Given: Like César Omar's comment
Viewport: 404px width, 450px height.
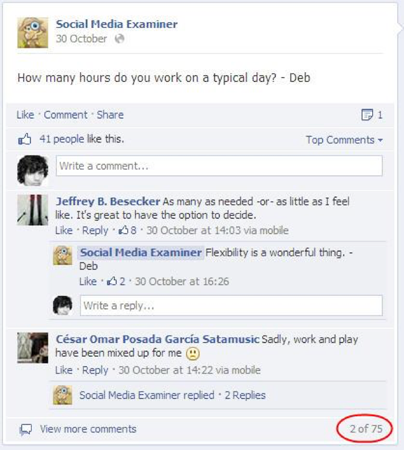Looking at the screenshot, I should coord(64,370).
